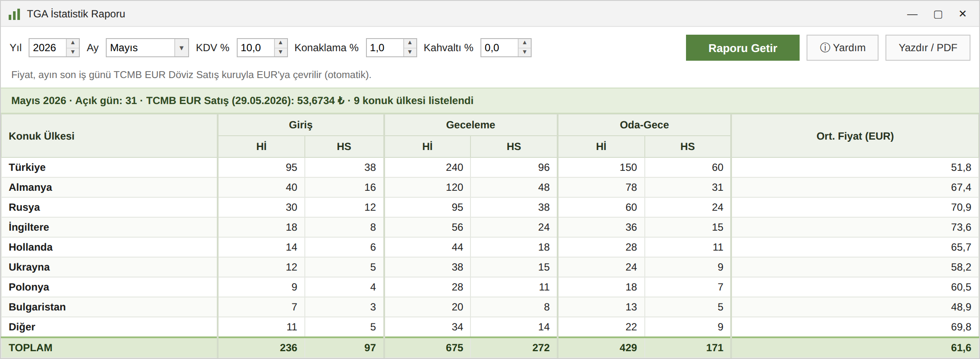Screen dimensions: 980x359
Task: Maximize the TGA İstatistik Raporu window
Action: pyautogui.click(x=938, y=14)
